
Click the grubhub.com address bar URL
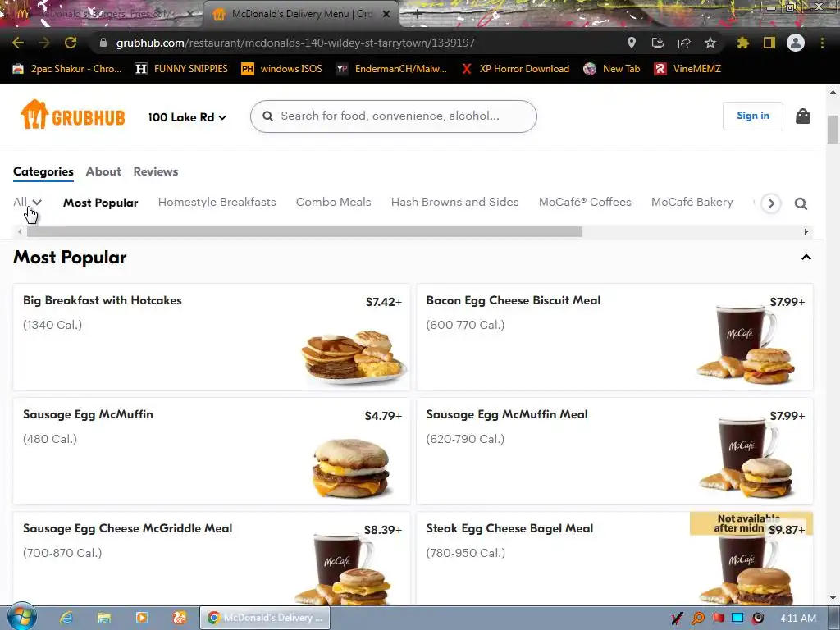295,43
